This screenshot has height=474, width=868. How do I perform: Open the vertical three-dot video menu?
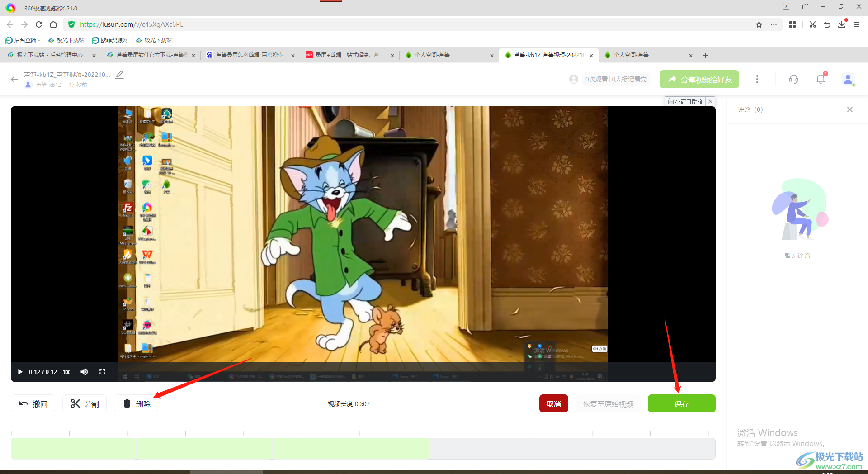pos(757,79)
